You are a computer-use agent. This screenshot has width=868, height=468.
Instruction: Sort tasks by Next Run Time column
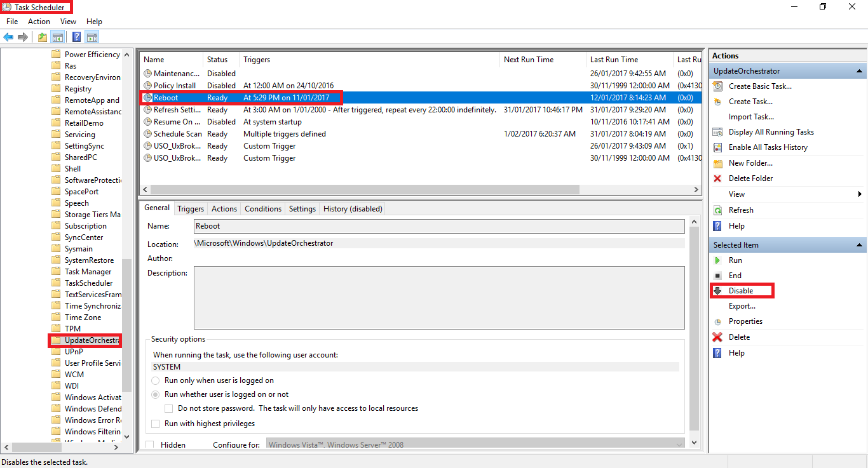(x=543, y=60)
